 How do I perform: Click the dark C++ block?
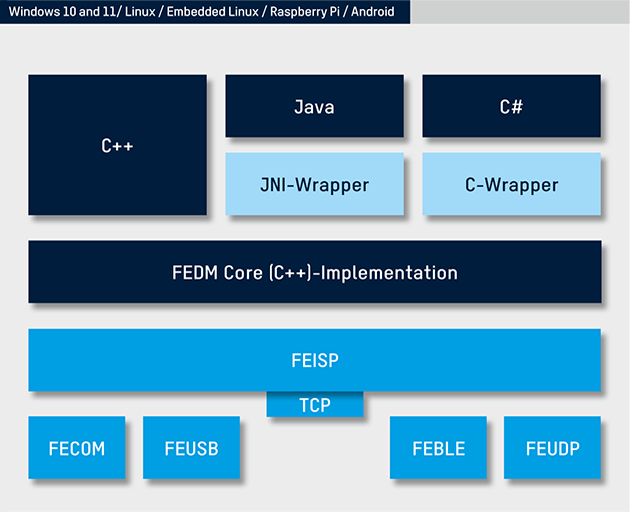click(117, 145)
